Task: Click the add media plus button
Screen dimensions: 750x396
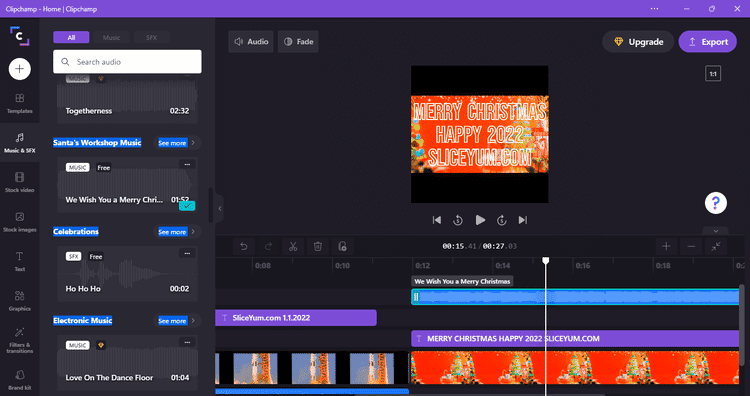Action: [x=20, y=69]
